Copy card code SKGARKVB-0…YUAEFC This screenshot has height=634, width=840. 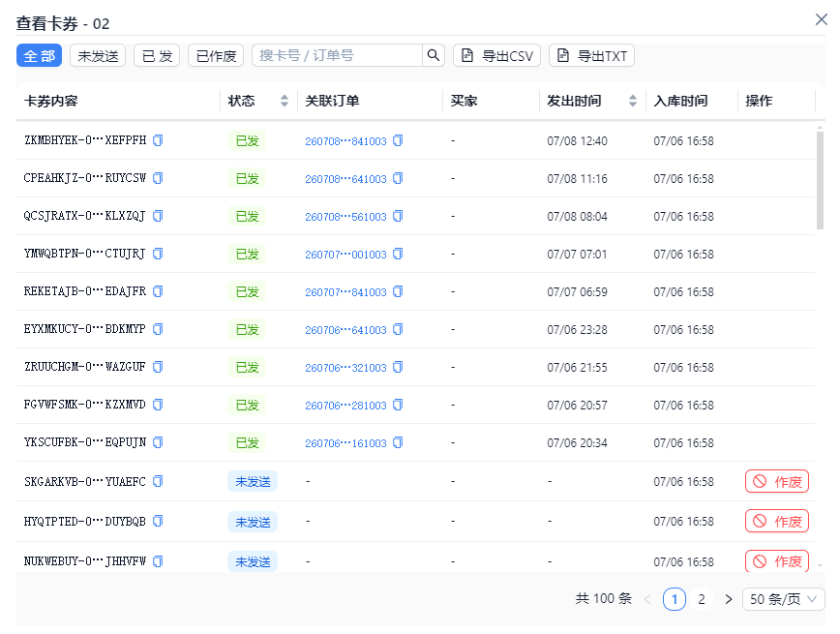point(158,481)
